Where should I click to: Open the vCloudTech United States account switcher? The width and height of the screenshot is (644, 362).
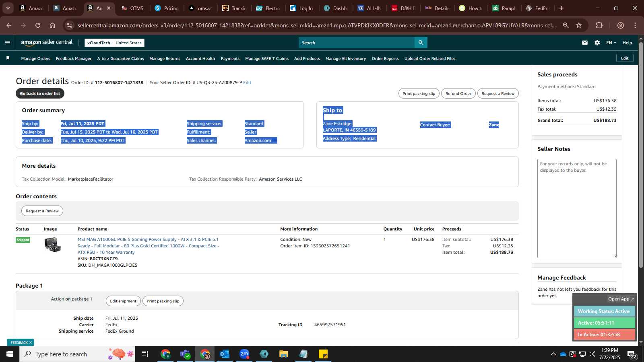pyautogui.click(x=114, y=43)
